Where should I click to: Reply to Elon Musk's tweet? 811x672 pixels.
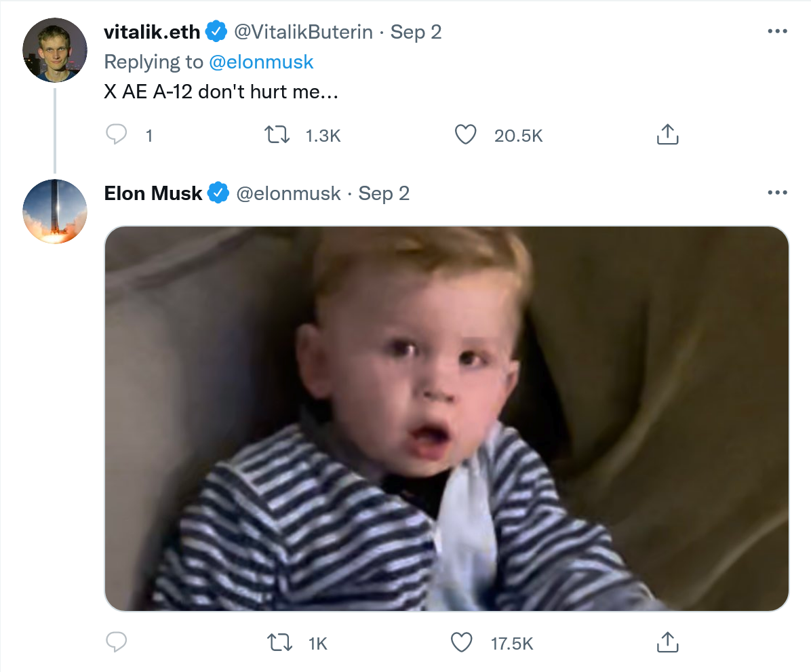tap(117, 642)
